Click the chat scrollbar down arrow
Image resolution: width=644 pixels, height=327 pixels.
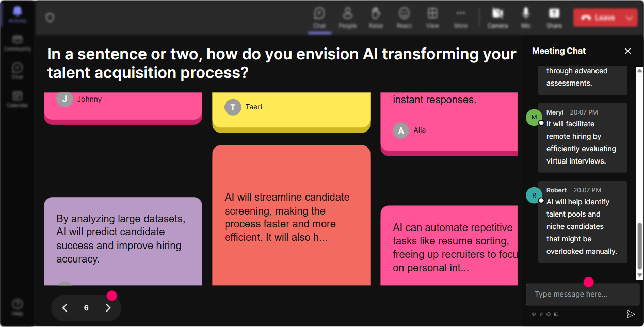(640, 275)
